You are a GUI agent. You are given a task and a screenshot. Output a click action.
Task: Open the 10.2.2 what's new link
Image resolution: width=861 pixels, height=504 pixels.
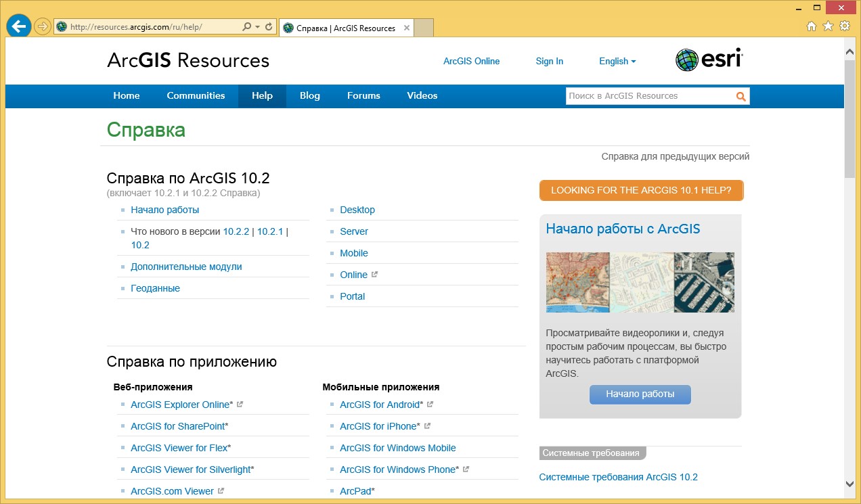[x=236, y=231]
